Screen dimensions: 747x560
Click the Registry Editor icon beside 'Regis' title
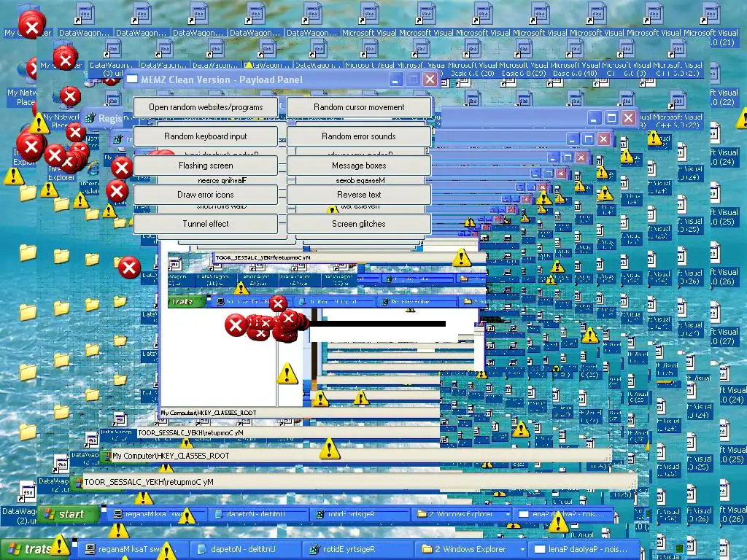point(90,118)
